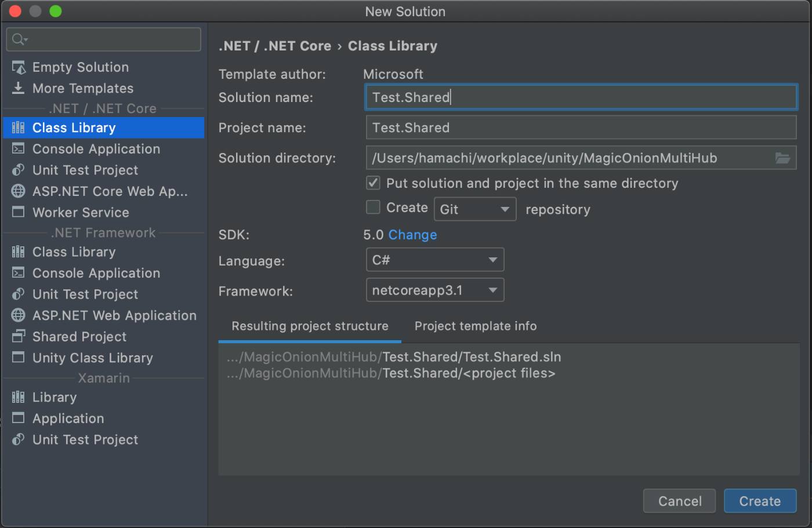812x528 pixels.
Task: Enable the Create repository checkbox
Action: [x=373, y=207]
